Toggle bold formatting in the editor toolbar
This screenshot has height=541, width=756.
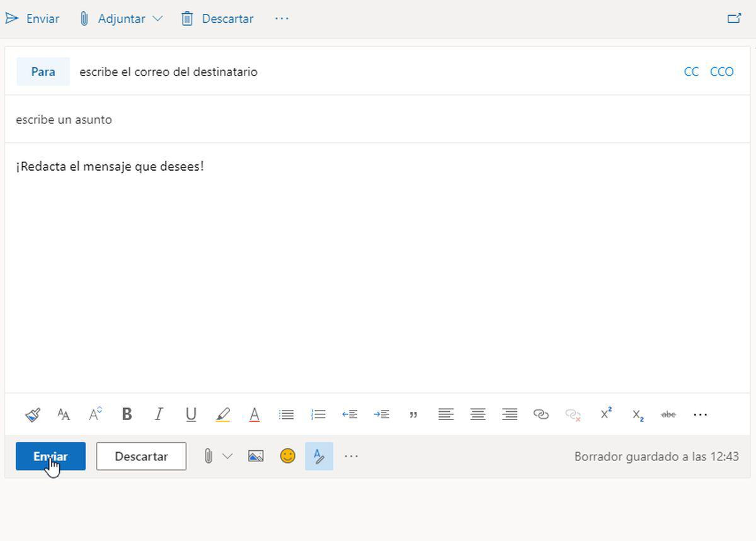tap(127, 414)
